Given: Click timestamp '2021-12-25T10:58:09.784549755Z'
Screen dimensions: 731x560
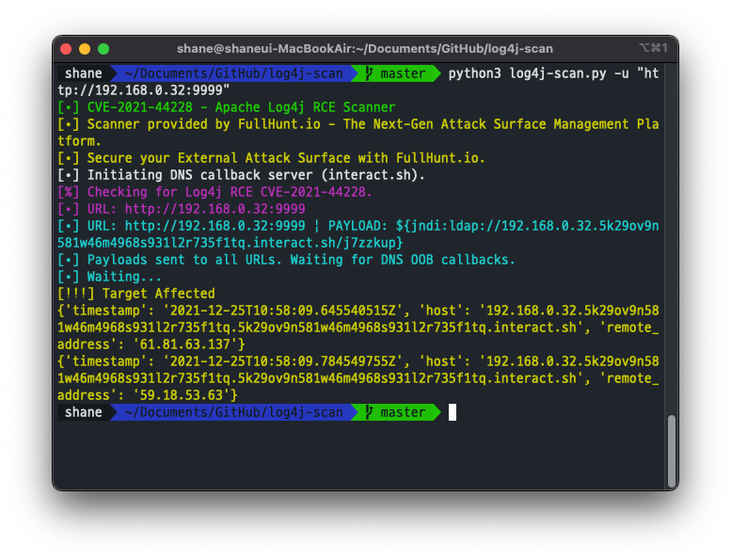Looking at the screenshot, I should [x=282, y=361].
